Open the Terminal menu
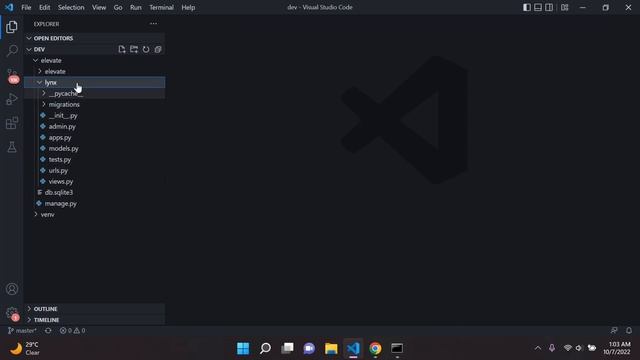 click(x=161, y=7)
